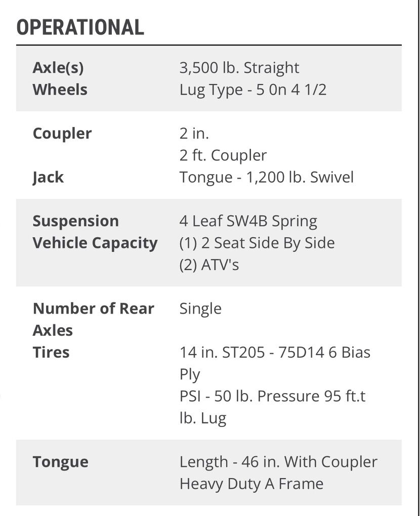
Task: Click the "3,500 lb. Straight" axle value
Action: click(x=239, y=68)
